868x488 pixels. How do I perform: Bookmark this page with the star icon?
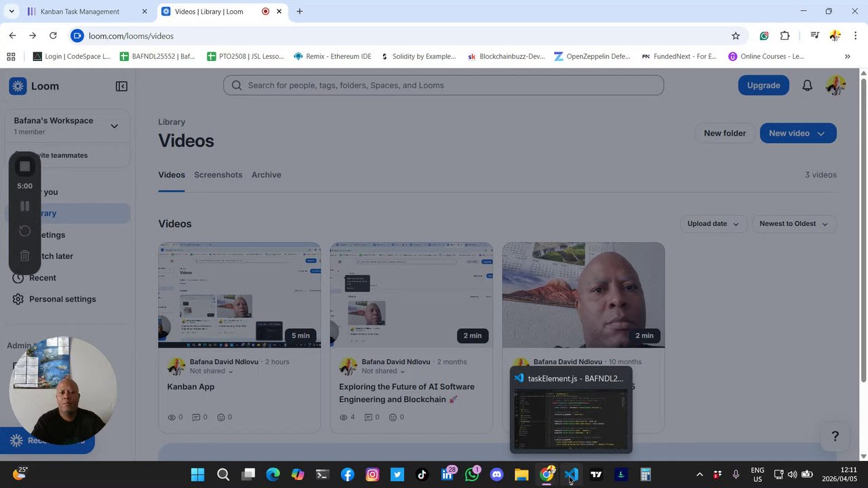[x=736, y=36]
